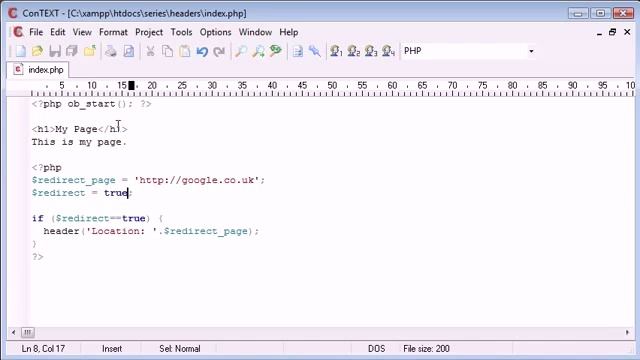Redo the last undone edit

219,51
